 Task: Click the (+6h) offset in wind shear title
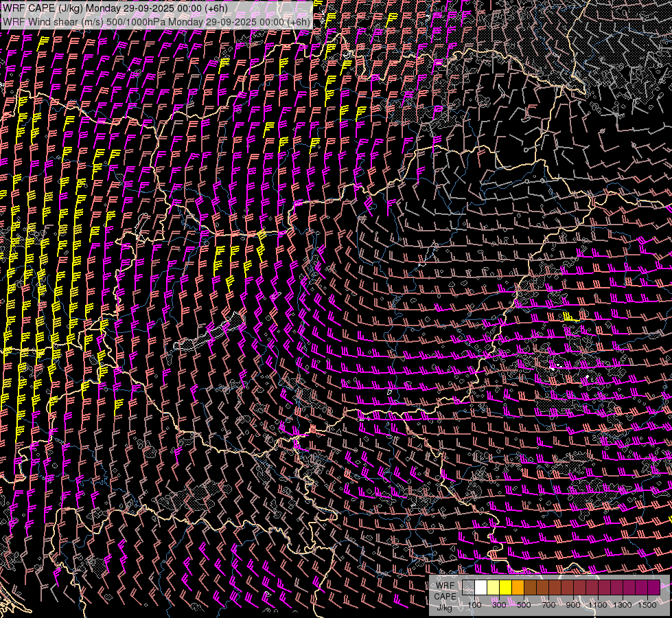299,21
